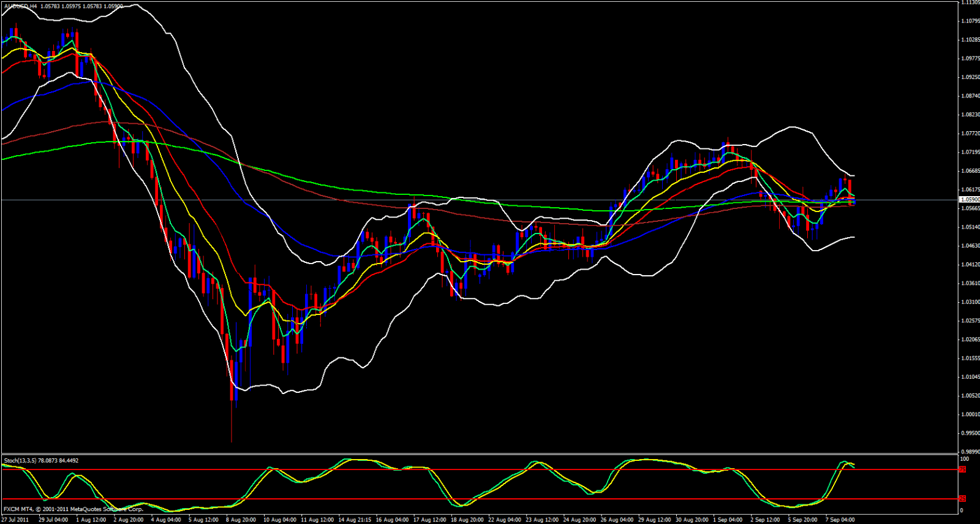This screenshot has width=980, height=524.
Task: Click the 7 Sep 04:00 time label
Action: coord(840,520)
